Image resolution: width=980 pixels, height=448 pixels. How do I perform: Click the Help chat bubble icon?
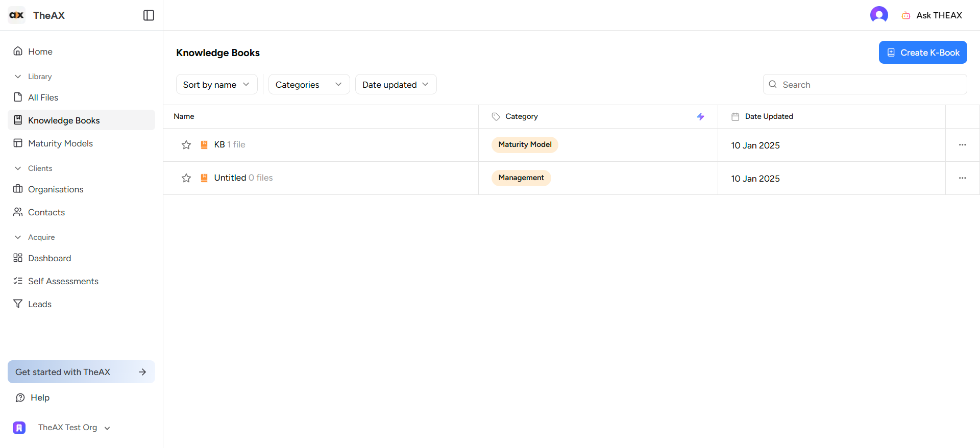coord(20,397)
